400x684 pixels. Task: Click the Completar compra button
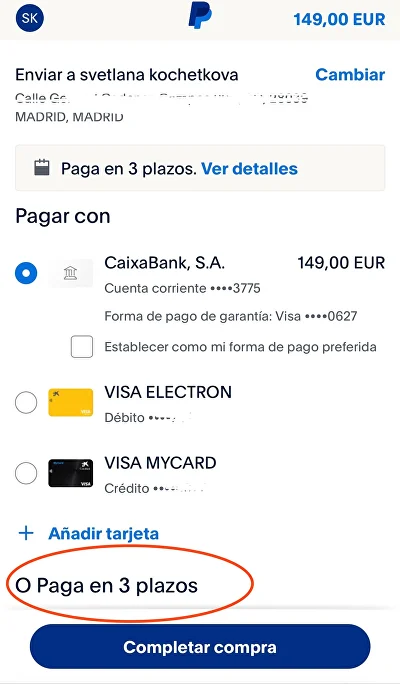pyautogui.click(x=200, y=646)
